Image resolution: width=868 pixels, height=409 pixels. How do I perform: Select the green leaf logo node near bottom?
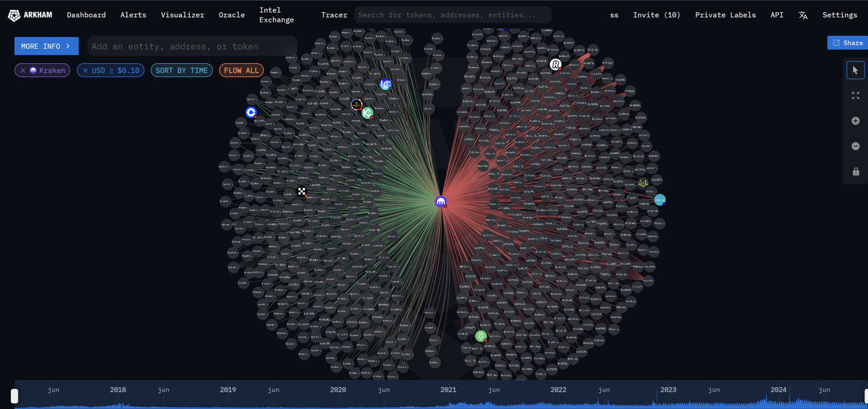(x=481, y=336)
